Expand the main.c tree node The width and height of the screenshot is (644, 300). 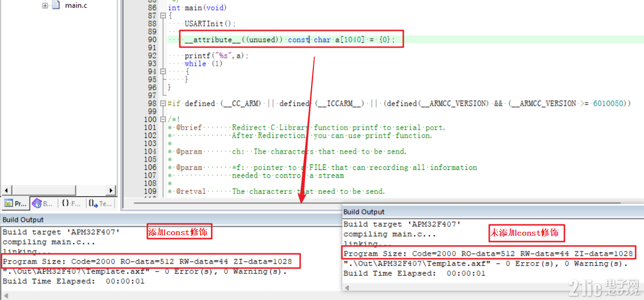pos(45,6)
